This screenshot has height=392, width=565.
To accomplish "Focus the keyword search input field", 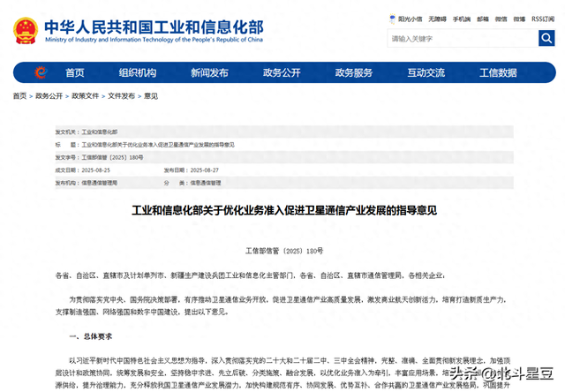I will [463, 38].
